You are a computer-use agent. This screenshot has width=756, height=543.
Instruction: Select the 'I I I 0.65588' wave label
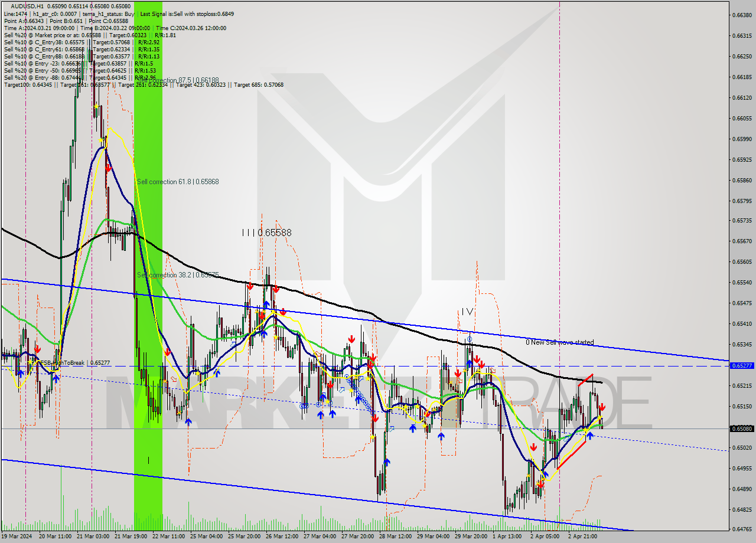(x=266, y=233)
